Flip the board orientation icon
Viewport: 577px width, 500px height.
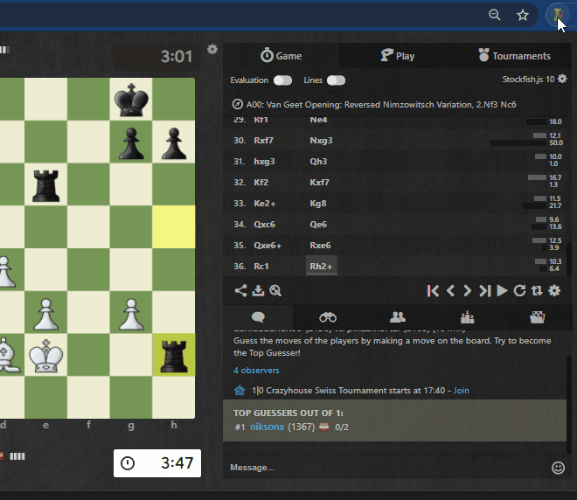(x=537, y=291)
